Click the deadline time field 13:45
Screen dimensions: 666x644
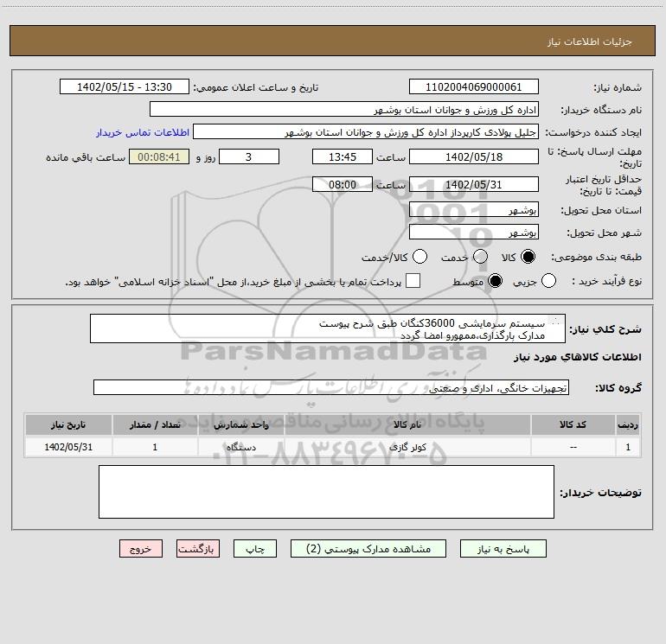pyautogui.click(x=343, y=156)
